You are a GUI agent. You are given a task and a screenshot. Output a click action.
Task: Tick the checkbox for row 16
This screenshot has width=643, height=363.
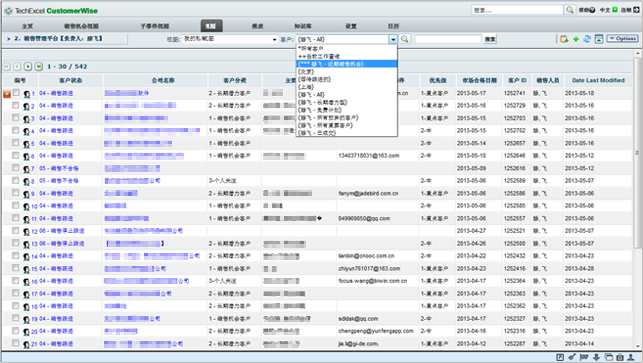[x=16, y=281]
